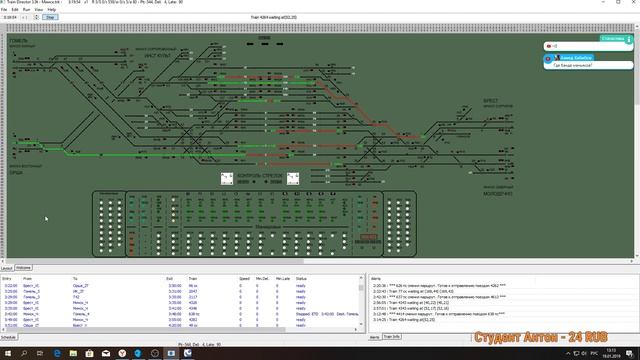The width and height of the screenshot is (640, 360).
Task: Click the chat message from the donor overlay
Action: 589,65
